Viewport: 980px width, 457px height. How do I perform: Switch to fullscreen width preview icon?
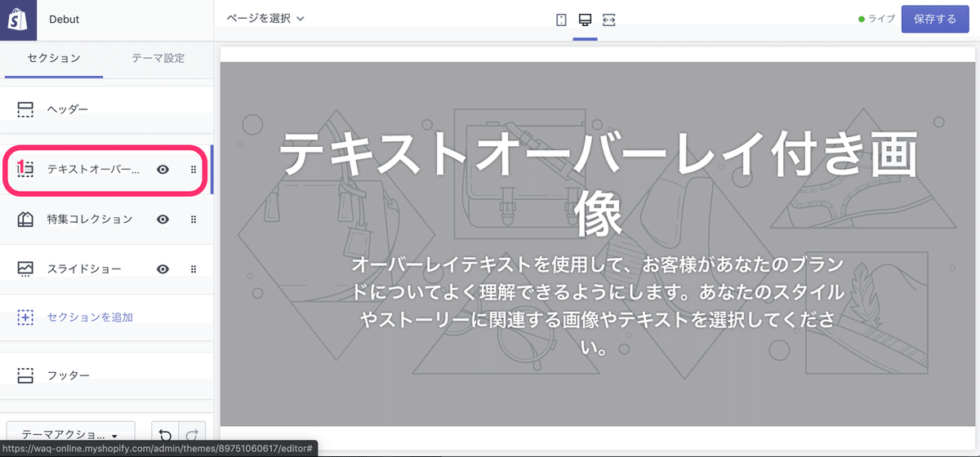point(609,20)
